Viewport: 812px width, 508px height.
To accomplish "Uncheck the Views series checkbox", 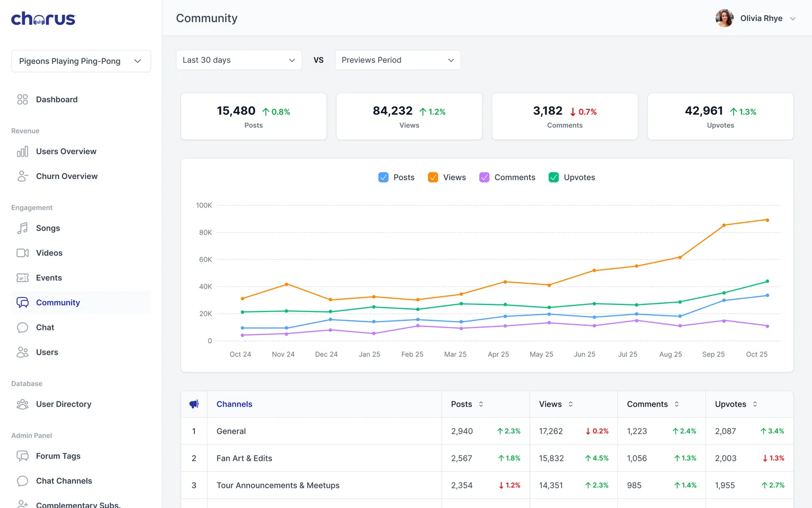I will (x=433, y=178).
